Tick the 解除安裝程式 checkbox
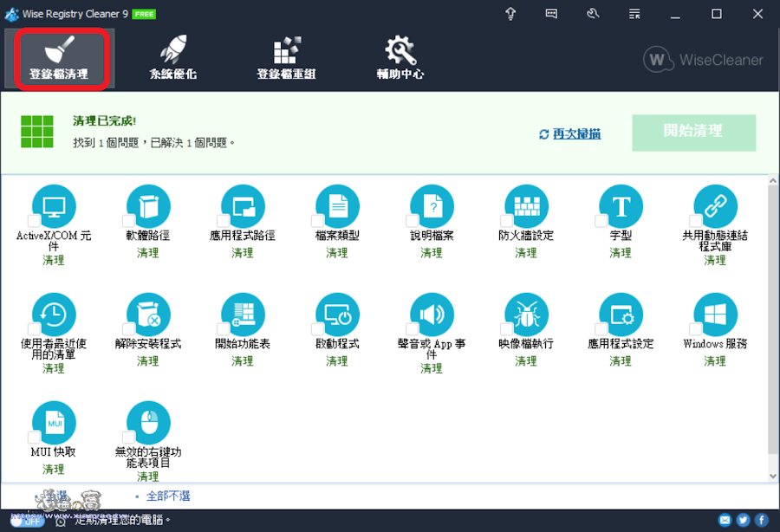The height and width of the screenshot is (532, 780). 129,329
